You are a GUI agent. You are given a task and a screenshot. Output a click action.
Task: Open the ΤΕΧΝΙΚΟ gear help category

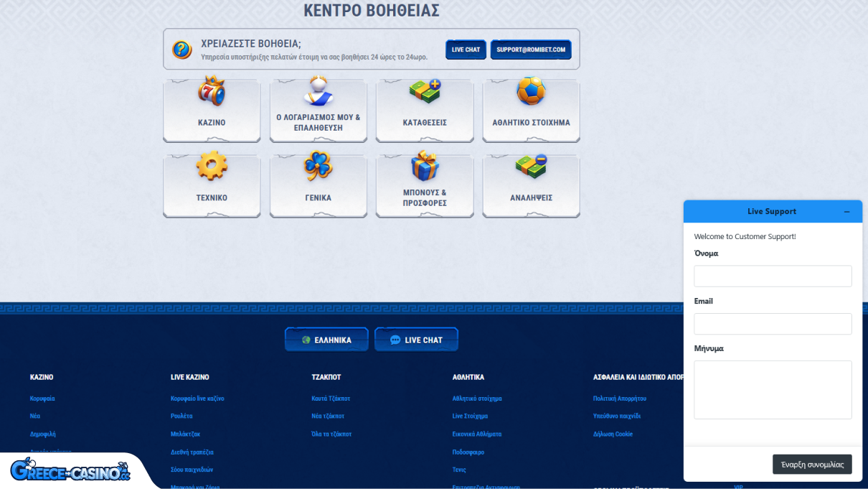click(212, 185)
